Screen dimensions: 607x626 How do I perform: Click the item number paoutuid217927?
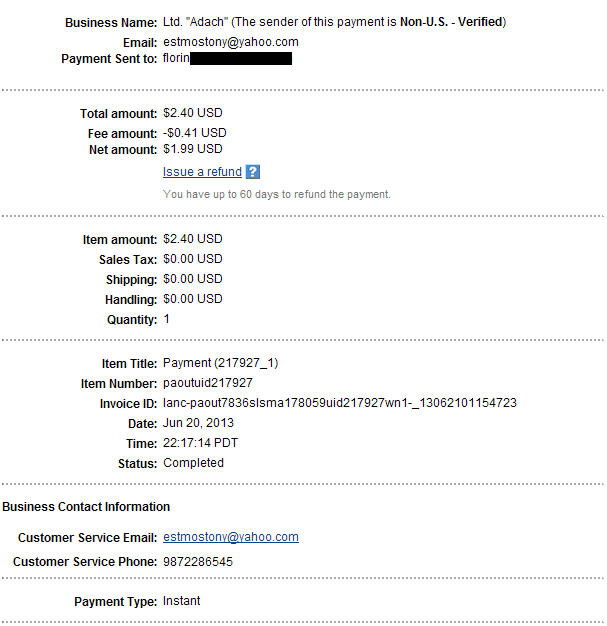point(207,383)
